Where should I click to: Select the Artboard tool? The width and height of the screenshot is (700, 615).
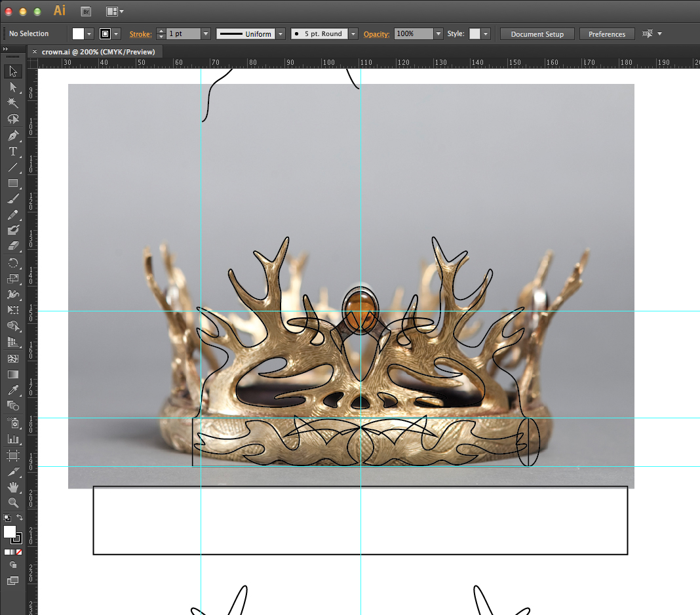tap(13, 456)
